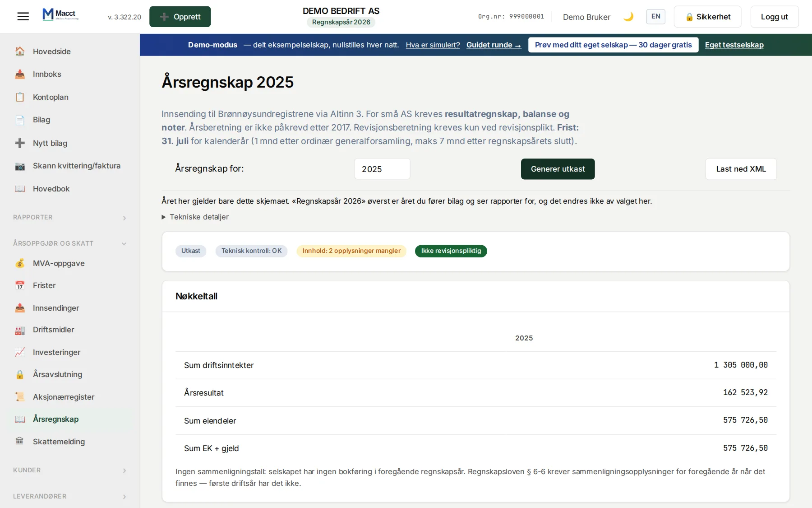This screenshot has width=812, height=508.
Task: Expand Tekniske detaljer disclosure
Action: point(195,217)
